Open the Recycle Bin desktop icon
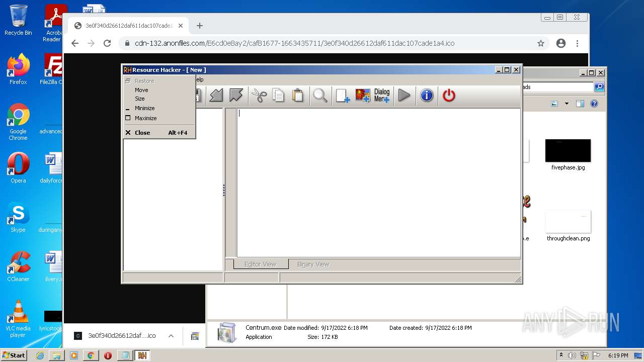This screenshot has height=362, width=644. [x=18, y=20]
